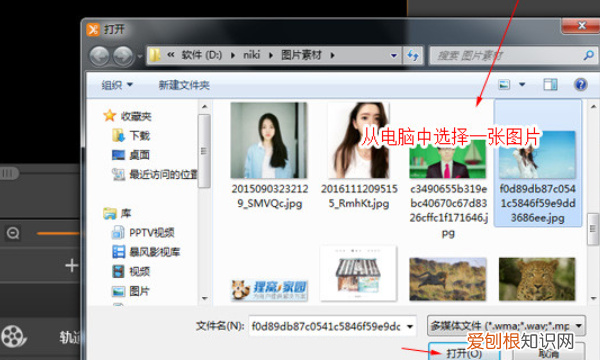Select the house illustration thumbnail
This screenshot has height=360, width=600.
point(359,274)
